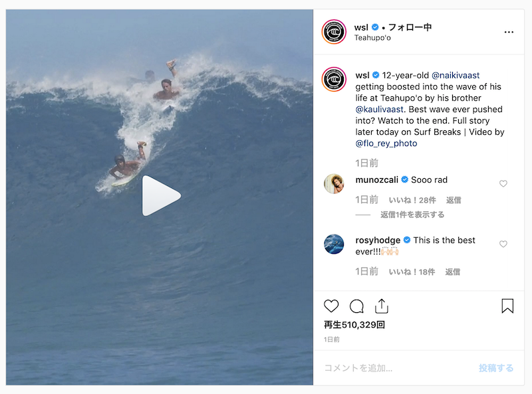
Task: Open @flo_rey_photo mention link
Action: click(386, 144)
